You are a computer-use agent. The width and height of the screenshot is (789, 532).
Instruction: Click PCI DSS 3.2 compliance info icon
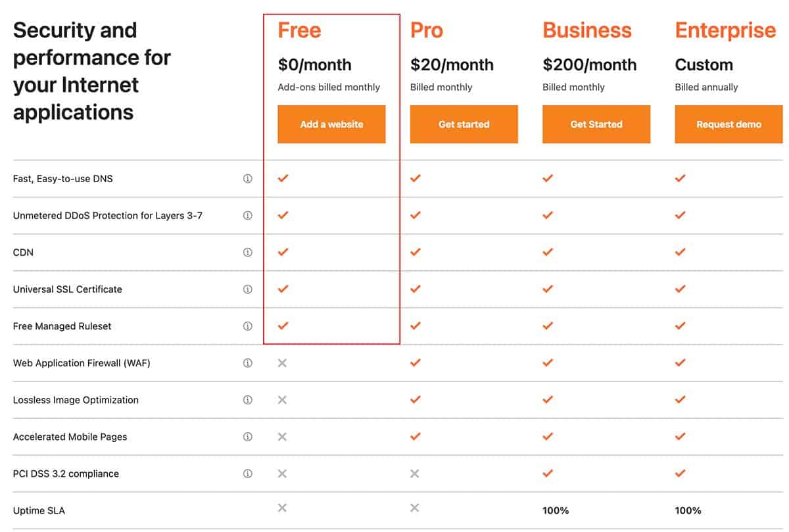[x=248, y=473]
